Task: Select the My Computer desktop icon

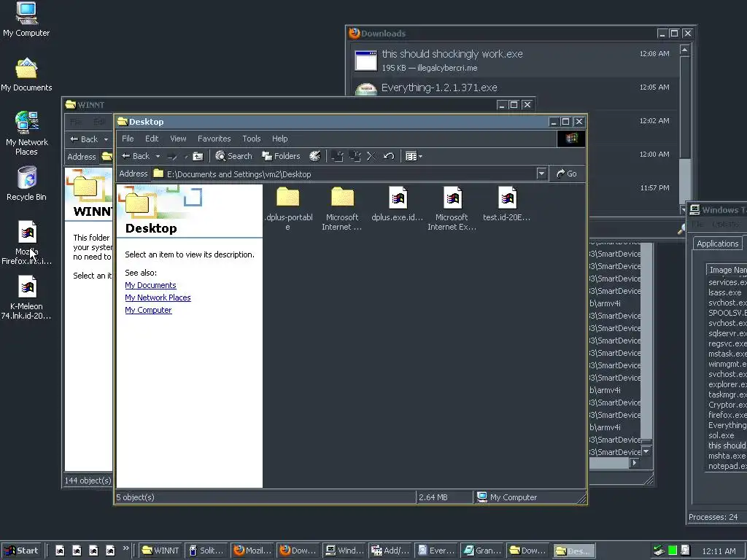Action: click(26, 20)
